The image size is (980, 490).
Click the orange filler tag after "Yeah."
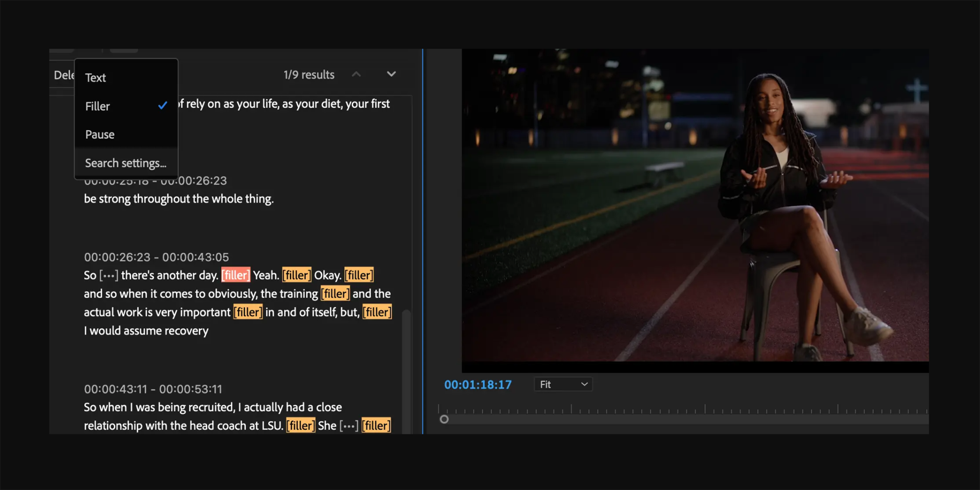(296, 275)
